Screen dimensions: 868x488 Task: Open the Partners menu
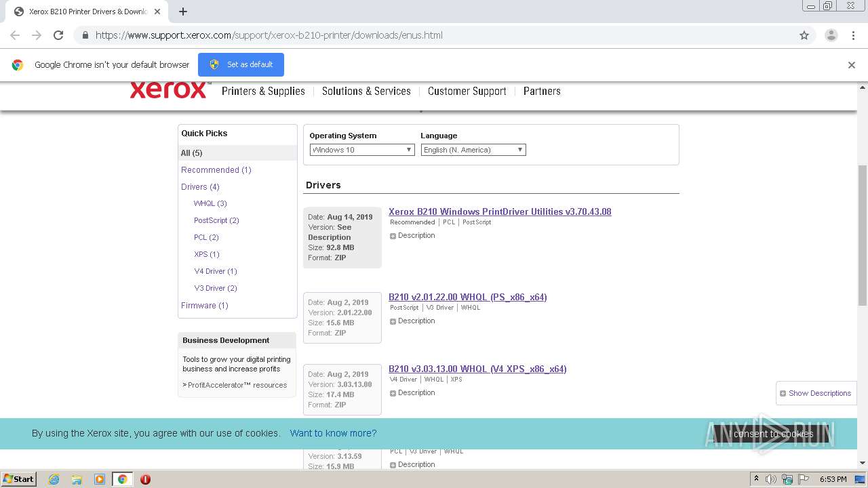tap(542, 91)
